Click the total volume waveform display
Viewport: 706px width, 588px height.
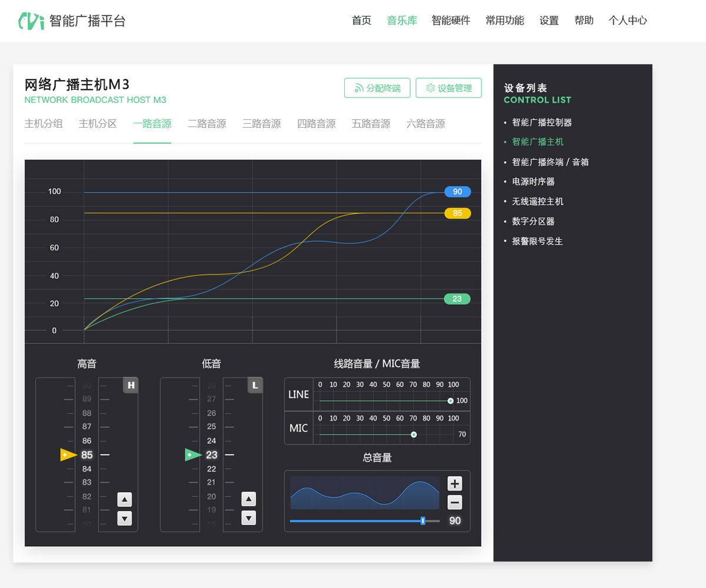365,493
